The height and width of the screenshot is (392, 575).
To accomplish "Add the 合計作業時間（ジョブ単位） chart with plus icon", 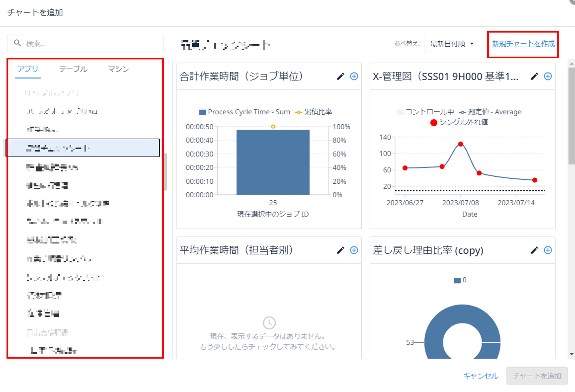I will pos(354,76).
